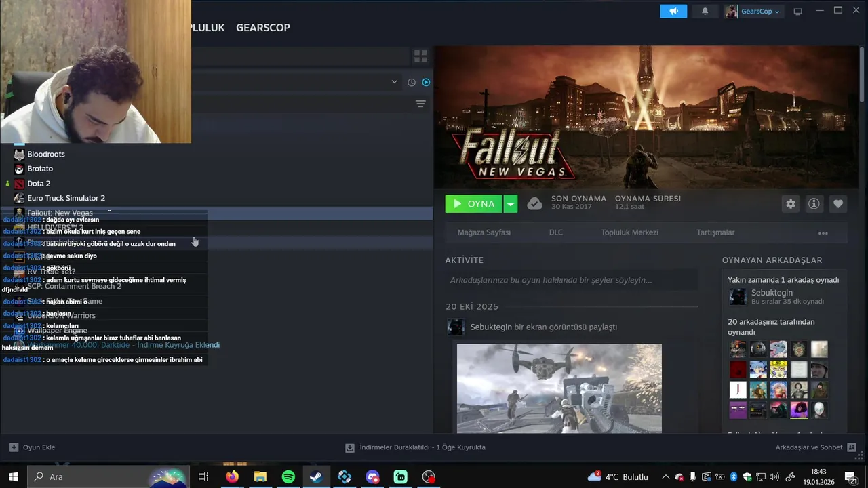Click the activity comment input field
This screenshot has width=868, height=488.
pos(572,280)
